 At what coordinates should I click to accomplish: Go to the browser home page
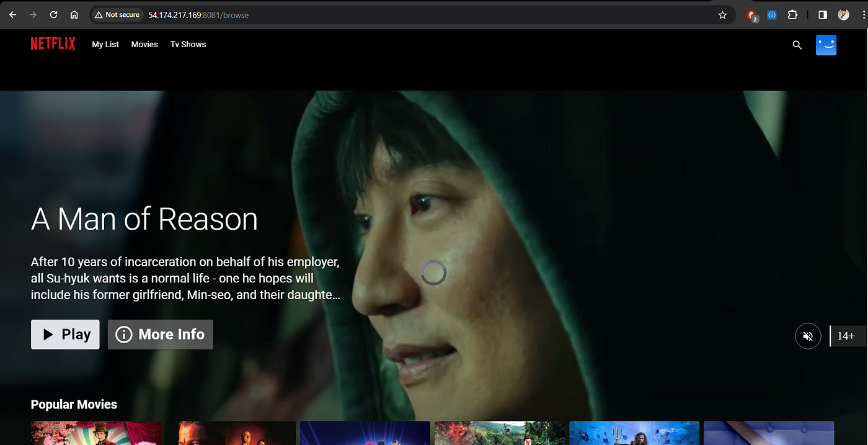74,14
